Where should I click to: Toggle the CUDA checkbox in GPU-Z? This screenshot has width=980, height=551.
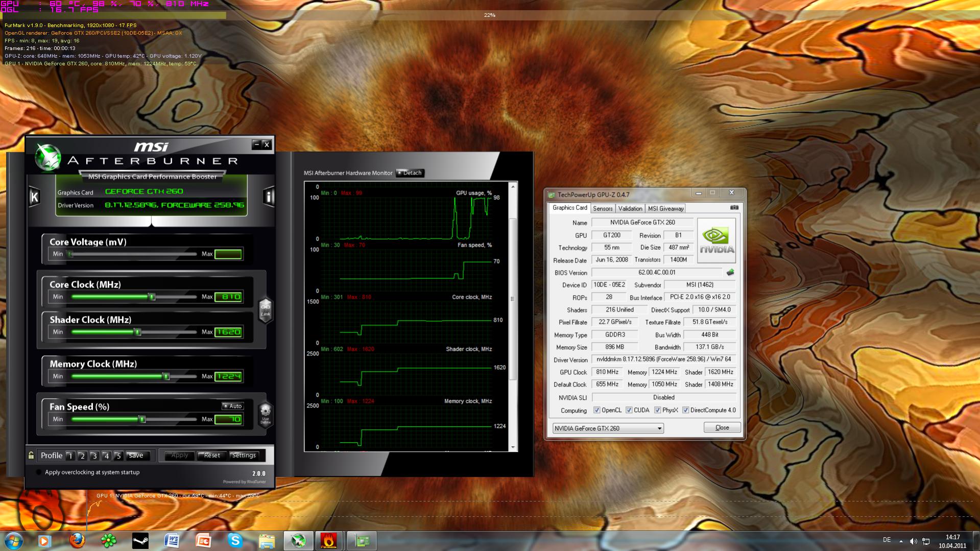629,410
